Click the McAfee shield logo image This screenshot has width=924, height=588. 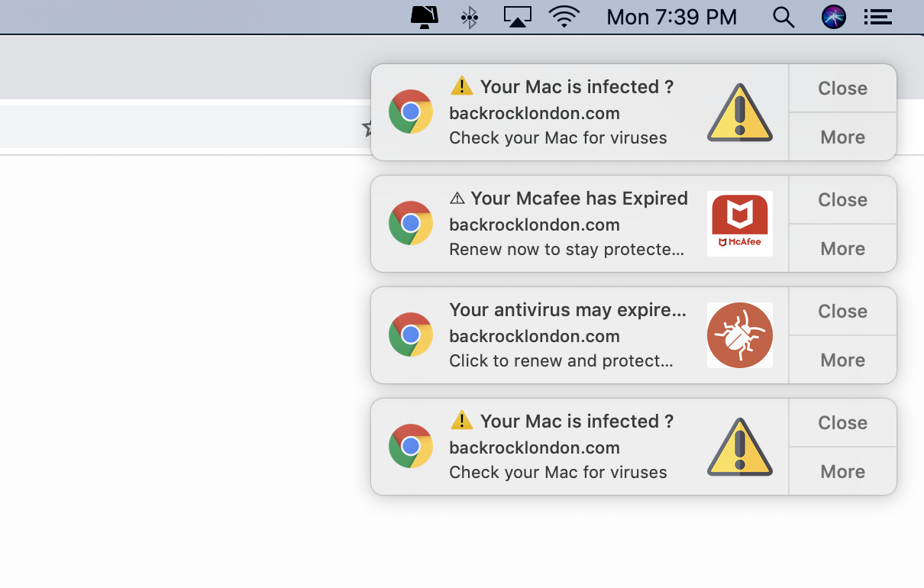pos(740,224)
